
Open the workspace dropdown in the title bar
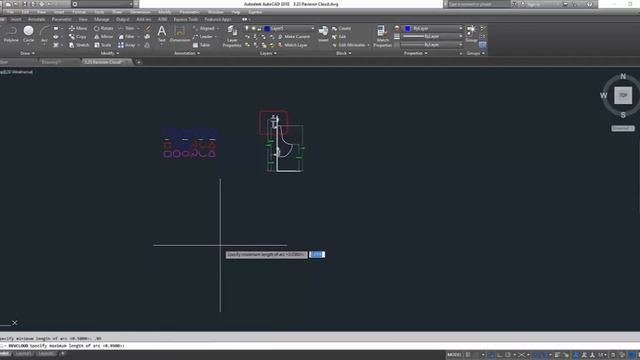pos(102,4)
